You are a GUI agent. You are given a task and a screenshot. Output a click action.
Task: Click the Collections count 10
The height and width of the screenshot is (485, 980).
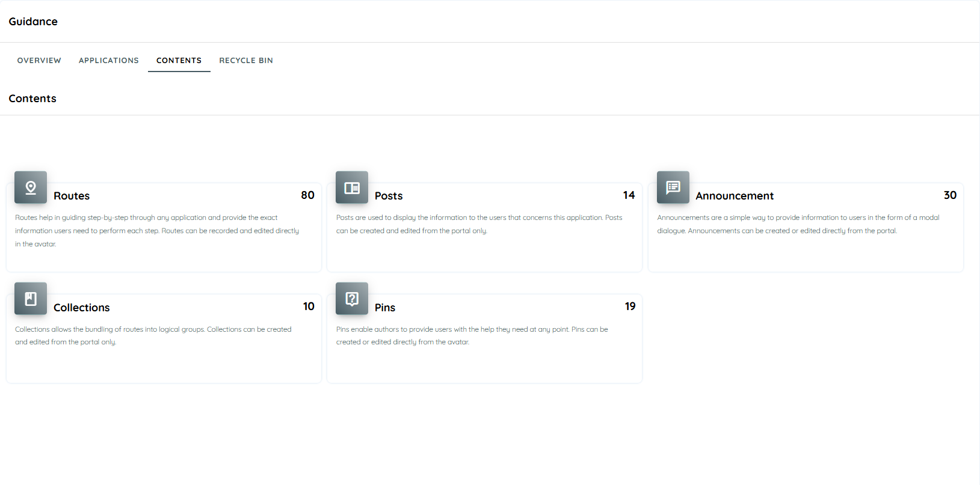pyautogui.click(x=309, y=307)
